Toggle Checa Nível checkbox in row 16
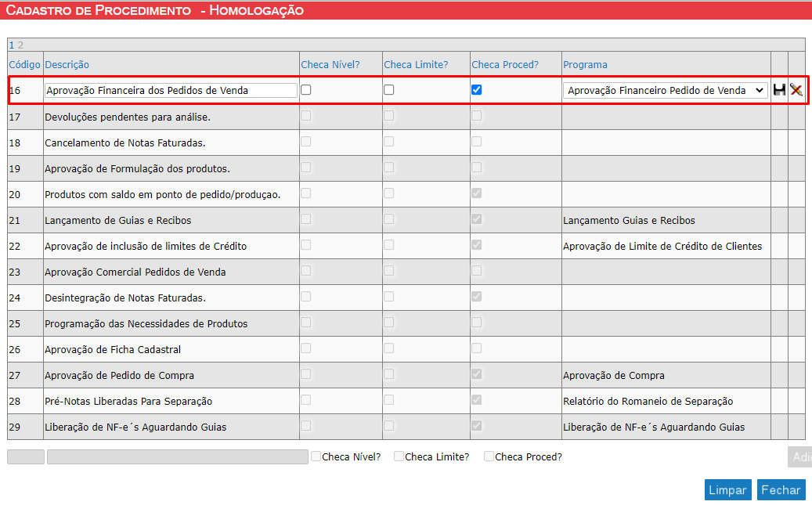The image size is (812, 505). click(306, 89)
